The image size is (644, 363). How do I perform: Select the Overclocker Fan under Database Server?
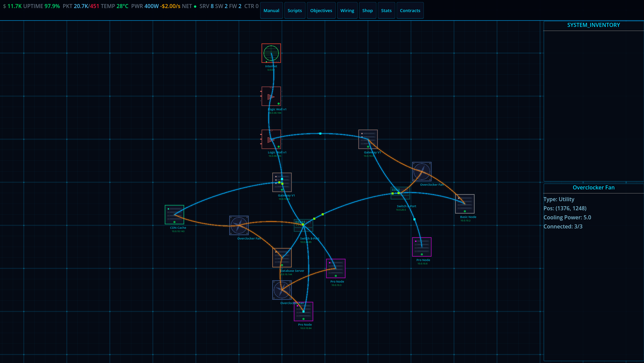tap(282, 290)
